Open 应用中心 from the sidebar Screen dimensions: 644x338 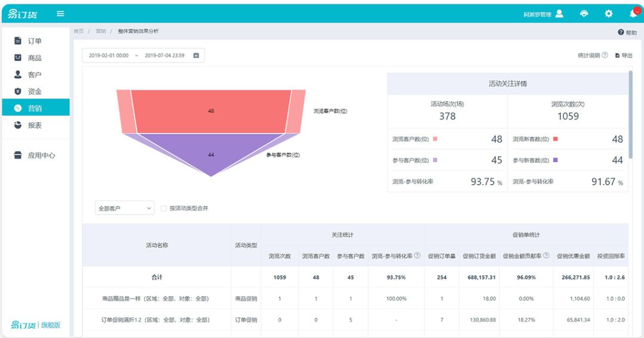tap(41, 155)
